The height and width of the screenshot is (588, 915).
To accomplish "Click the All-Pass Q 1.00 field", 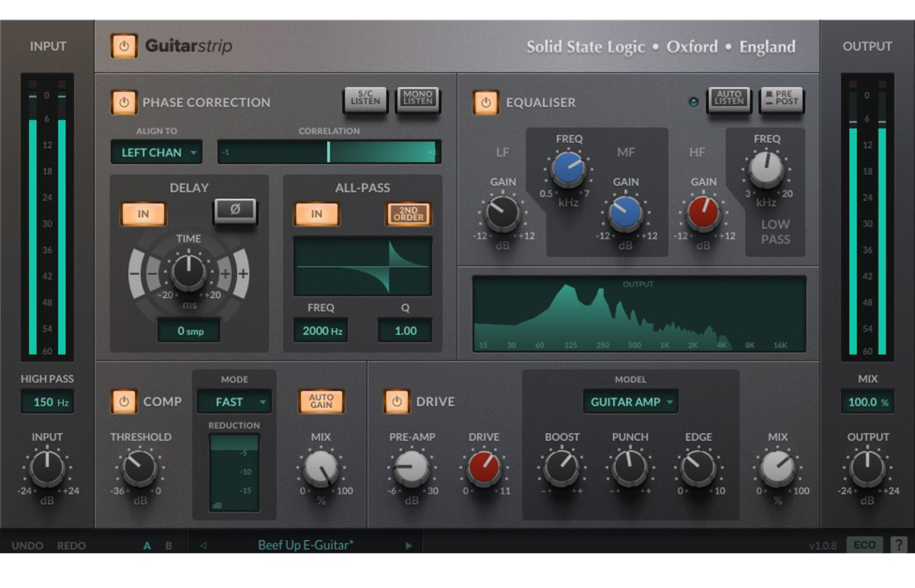I will click(405, 330).
